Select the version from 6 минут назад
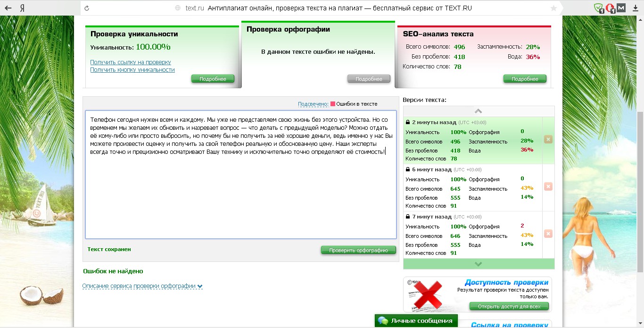 (x=473, y=187)
